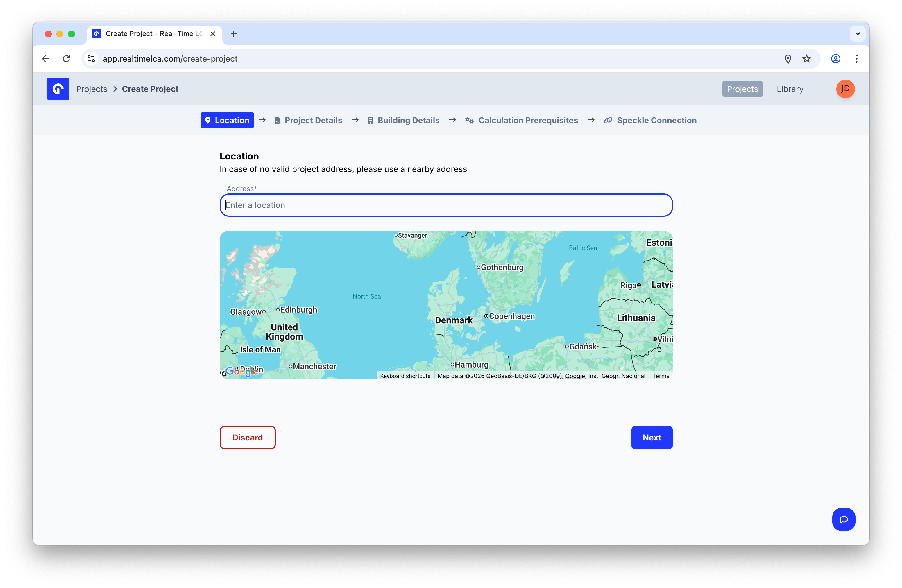Viewport: 902px width, 588px height.
Task: Go to Building Details step
Action: [403, 120]
